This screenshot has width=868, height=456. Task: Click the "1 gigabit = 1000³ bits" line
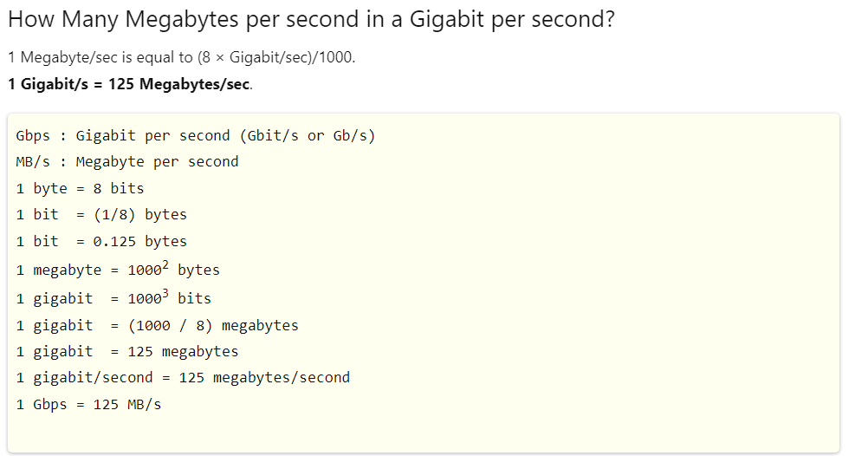(113, 298)
